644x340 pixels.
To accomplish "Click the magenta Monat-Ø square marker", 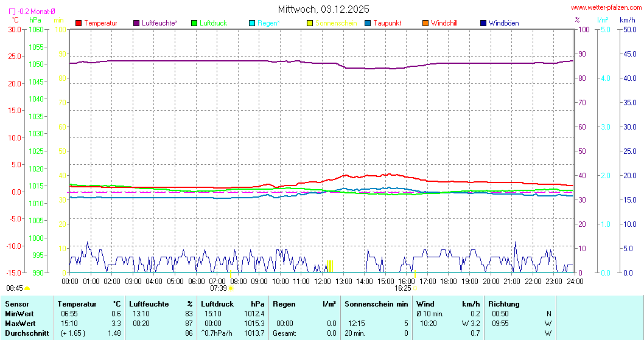I will coord(12,11).
